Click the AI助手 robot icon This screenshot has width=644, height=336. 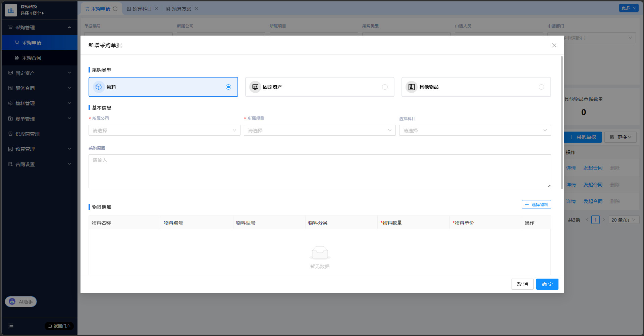(12, 301)
